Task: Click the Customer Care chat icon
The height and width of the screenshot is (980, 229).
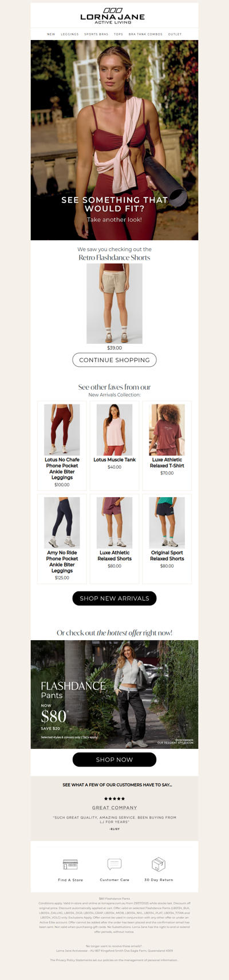Action: point(114,864)
